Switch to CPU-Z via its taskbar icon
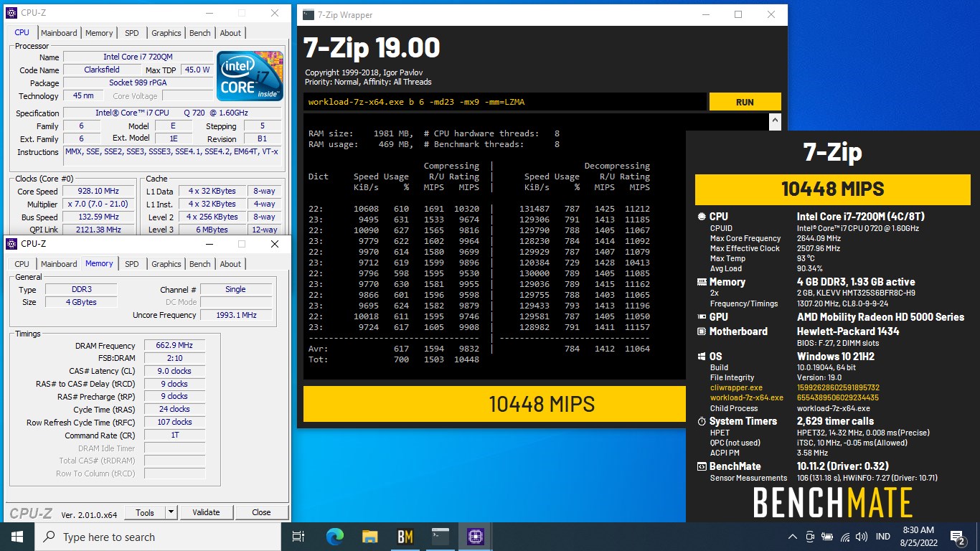 (x=476, y=537)
